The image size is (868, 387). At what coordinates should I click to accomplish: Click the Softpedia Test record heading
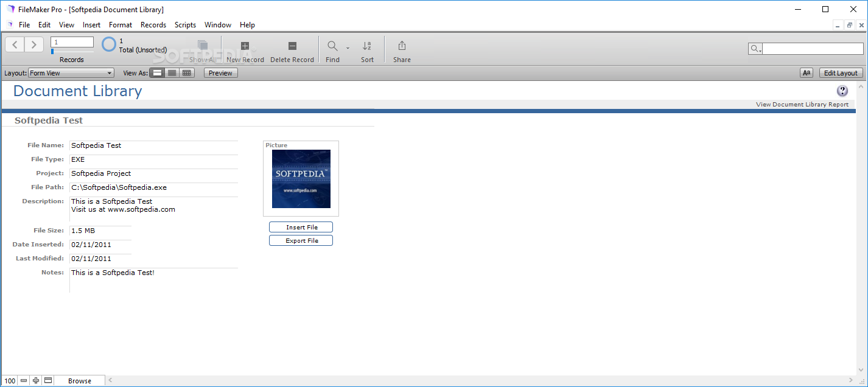(x=49, y=120)
